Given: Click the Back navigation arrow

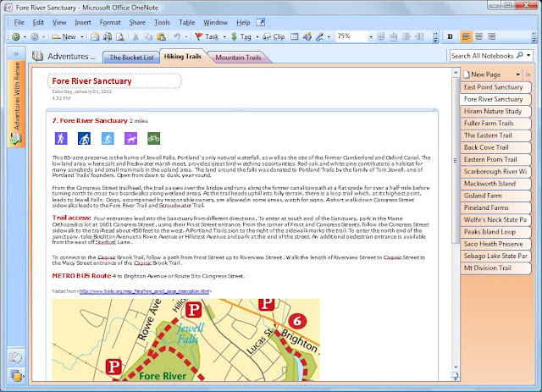Looking at the screenshot, I should (15, 36).
